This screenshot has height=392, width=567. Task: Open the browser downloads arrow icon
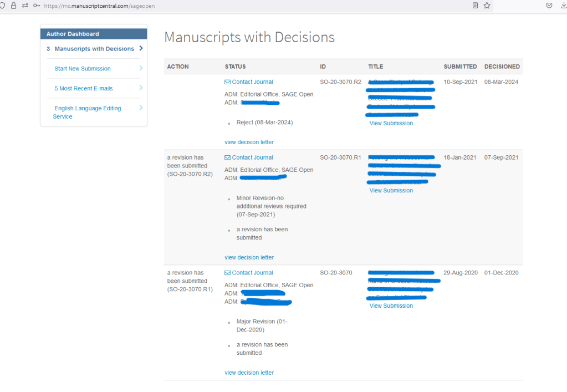tap(563, 6)
